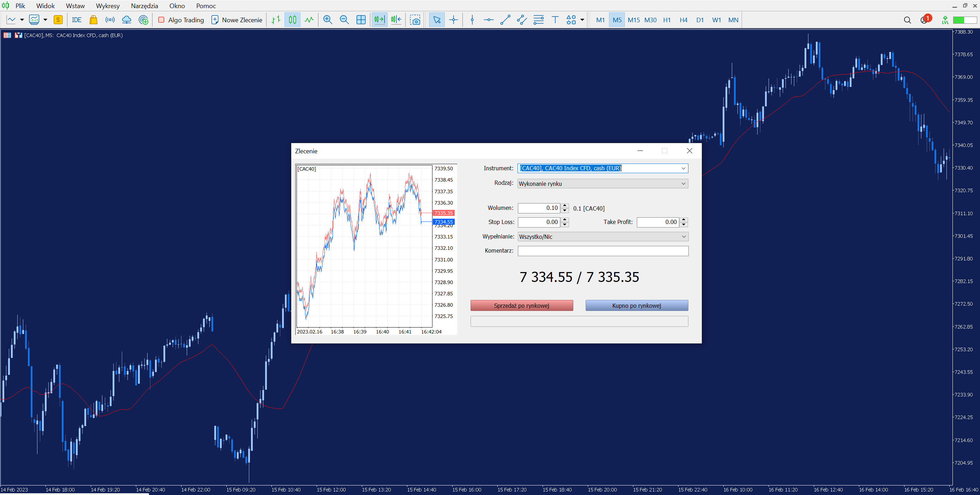Open the Rodzaj dropdown
Screen dimensions: 980x495
(x=603, y=183)
